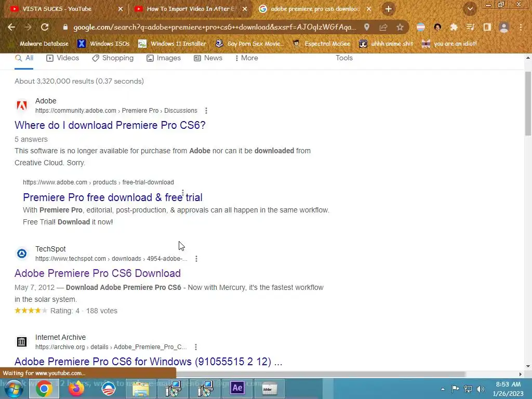Image resolution: width=532 pixels, height=399 pixels.
Task: Click the Internet Archive favicon icon
Action: 22,342
